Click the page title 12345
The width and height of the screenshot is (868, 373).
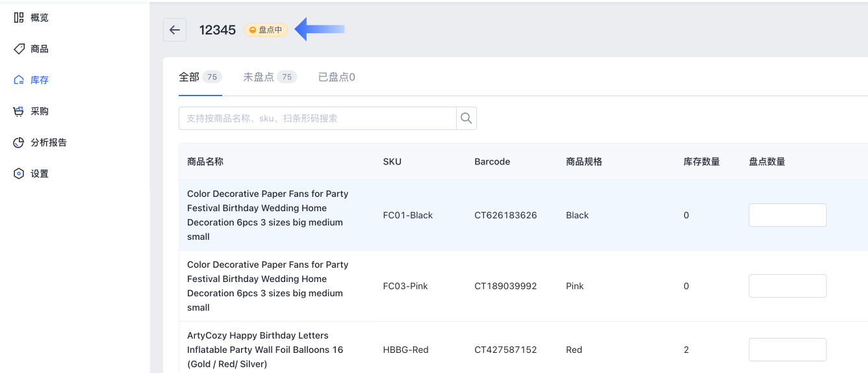click(x=218, y=30)
